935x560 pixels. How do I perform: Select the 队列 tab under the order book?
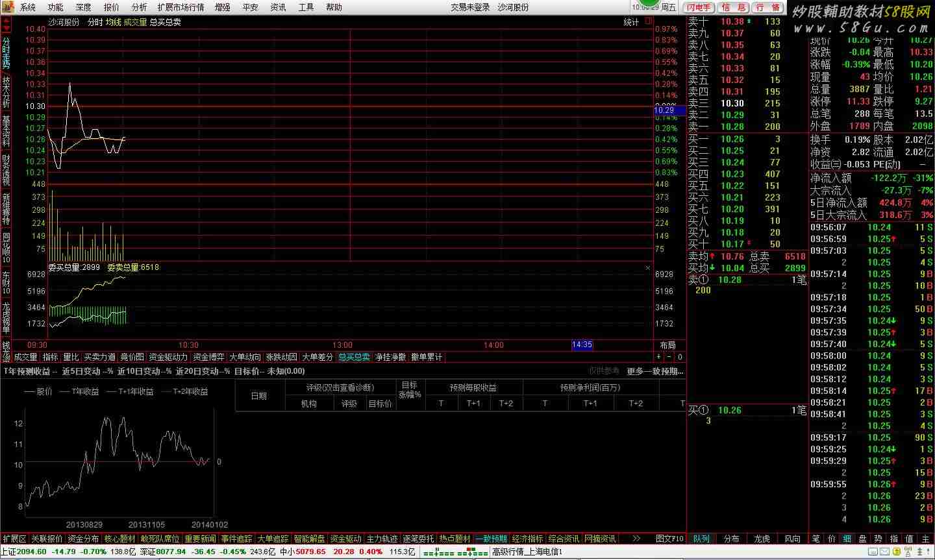(x=701, y=539)
